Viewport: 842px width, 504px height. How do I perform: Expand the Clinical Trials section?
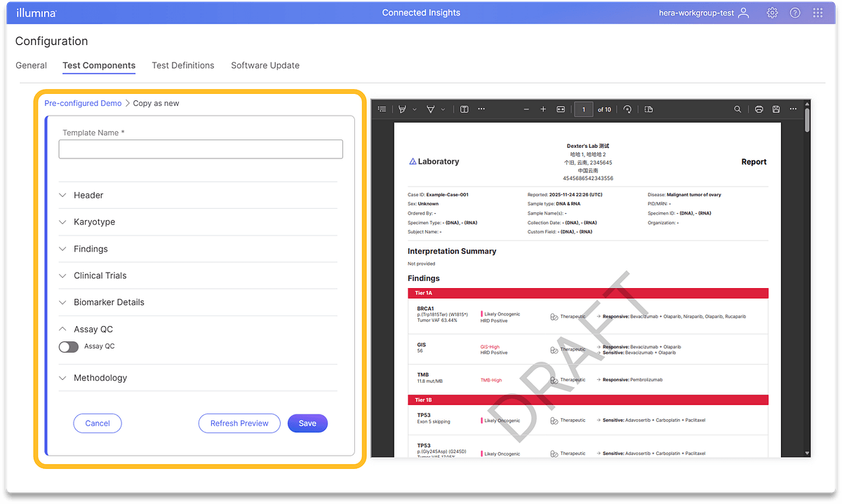coord(100,275)
